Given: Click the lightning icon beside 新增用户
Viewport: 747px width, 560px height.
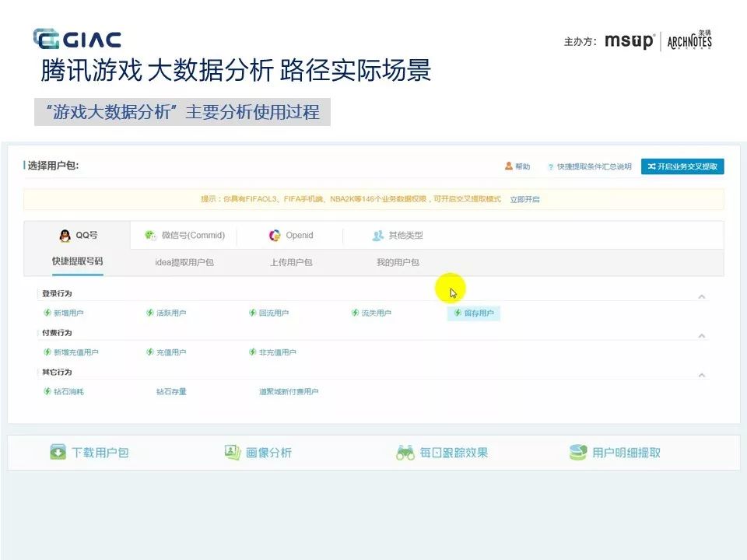Looking at the screenshot, I should tap(47, 313).
